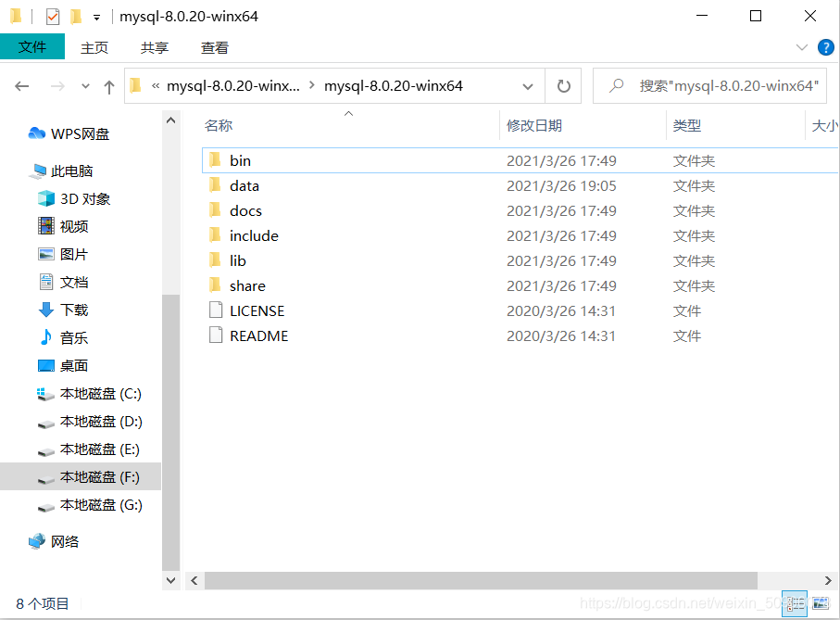
Task: Open the data folder
Action: pos(244,185)
